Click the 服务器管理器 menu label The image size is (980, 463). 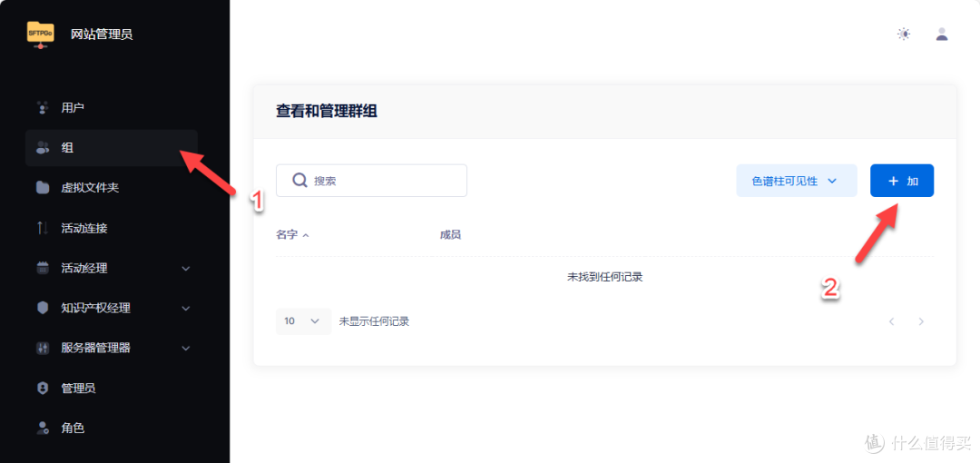tap(95, 348)
